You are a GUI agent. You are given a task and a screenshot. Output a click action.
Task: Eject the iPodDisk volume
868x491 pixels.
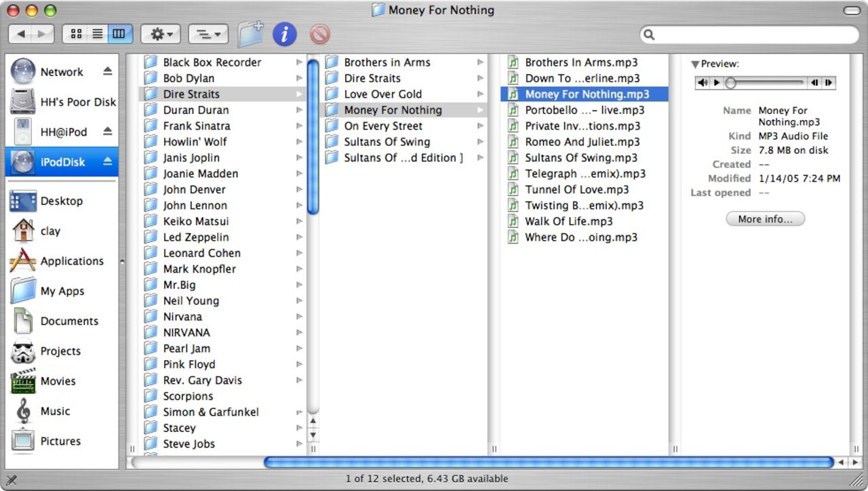click(107, 162)
